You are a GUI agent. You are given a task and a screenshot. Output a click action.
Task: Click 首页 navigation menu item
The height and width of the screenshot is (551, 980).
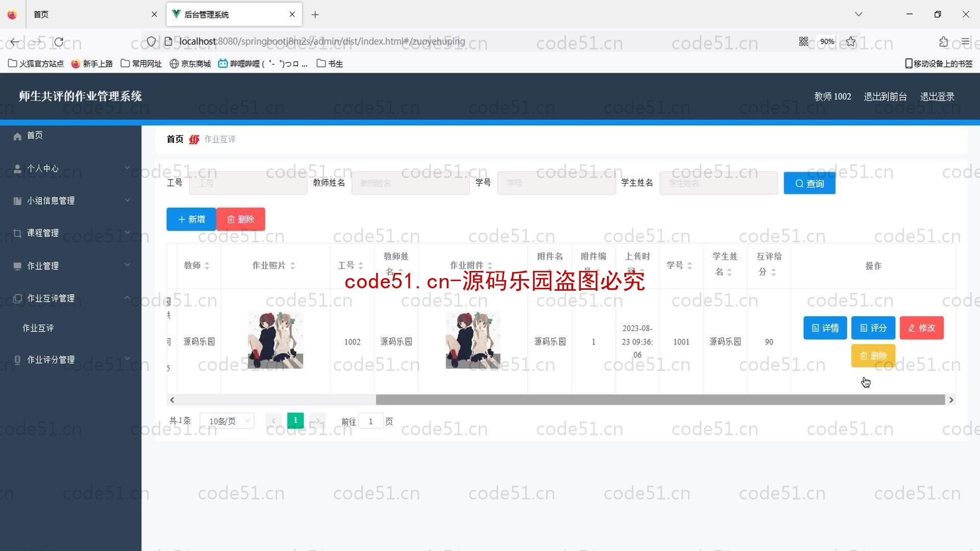tap(34, 136)
